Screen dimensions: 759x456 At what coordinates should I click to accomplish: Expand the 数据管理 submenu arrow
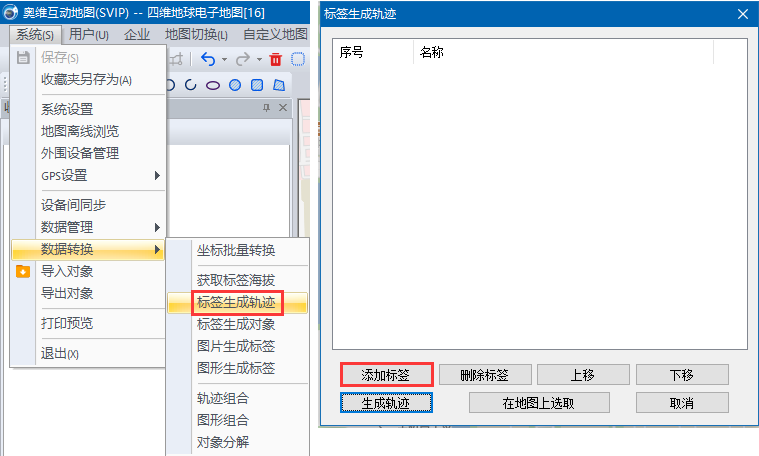coord(157,227)
